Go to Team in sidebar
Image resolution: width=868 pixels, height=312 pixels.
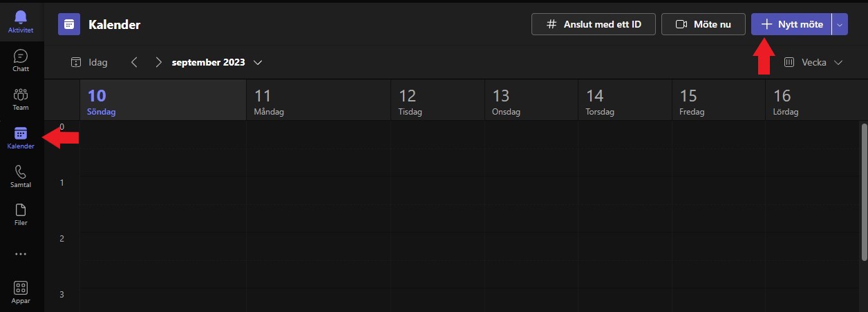(x=21, y=99)
